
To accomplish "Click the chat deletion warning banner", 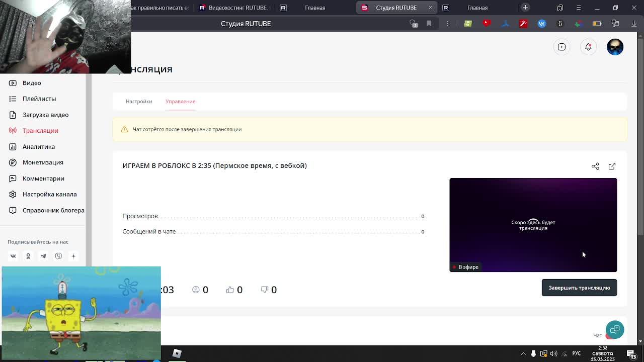I will tap(370, 129).
